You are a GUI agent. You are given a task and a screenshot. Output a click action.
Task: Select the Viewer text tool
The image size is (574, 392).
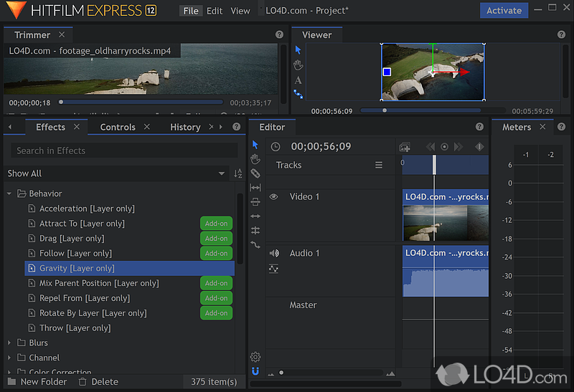point(298,80)
